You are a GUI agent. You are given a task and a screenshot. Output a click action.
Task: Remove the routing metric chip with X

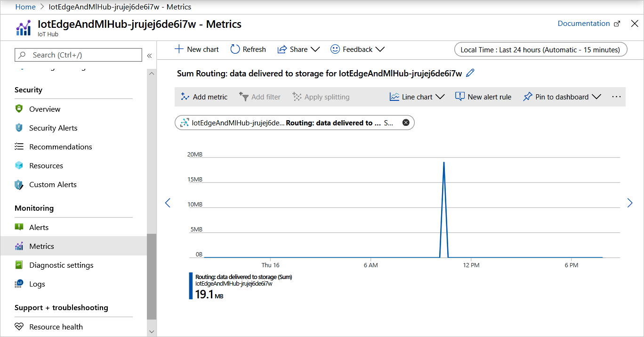[406, 123]
